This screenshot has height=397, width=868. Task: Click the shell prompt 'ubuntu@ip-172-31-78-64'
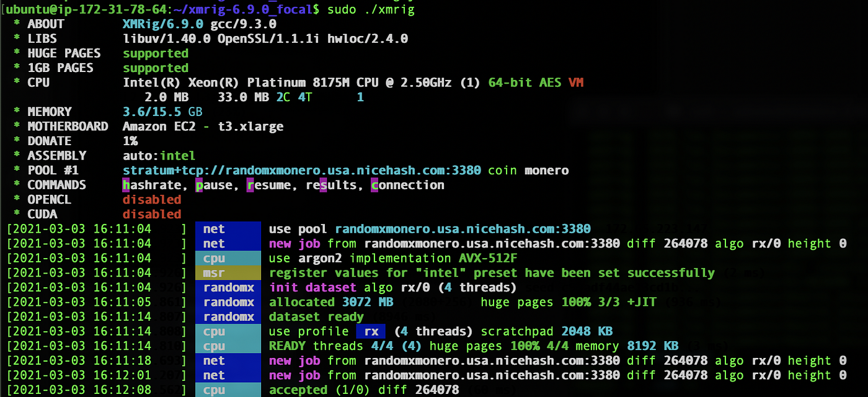click(86, 9)
